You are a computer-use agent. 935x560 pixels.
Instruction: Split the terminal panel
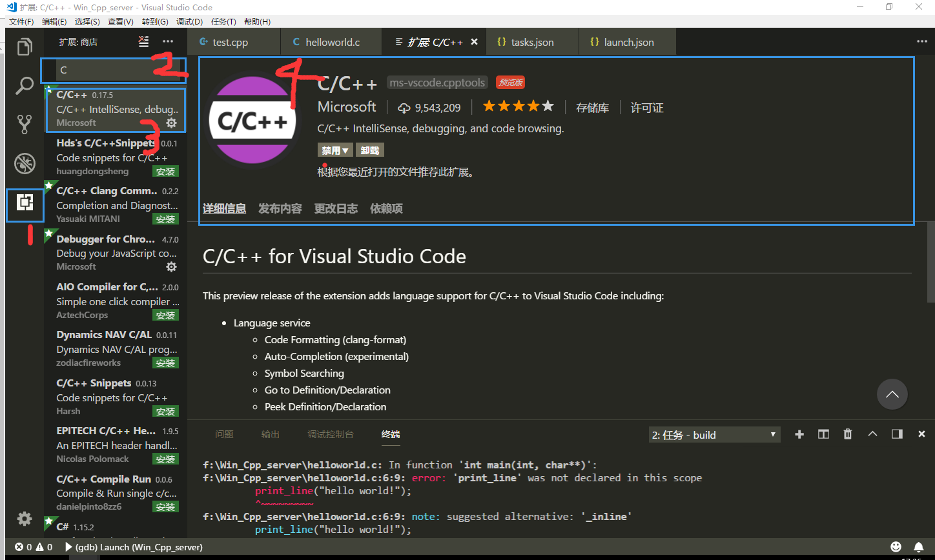coord(823,434)
